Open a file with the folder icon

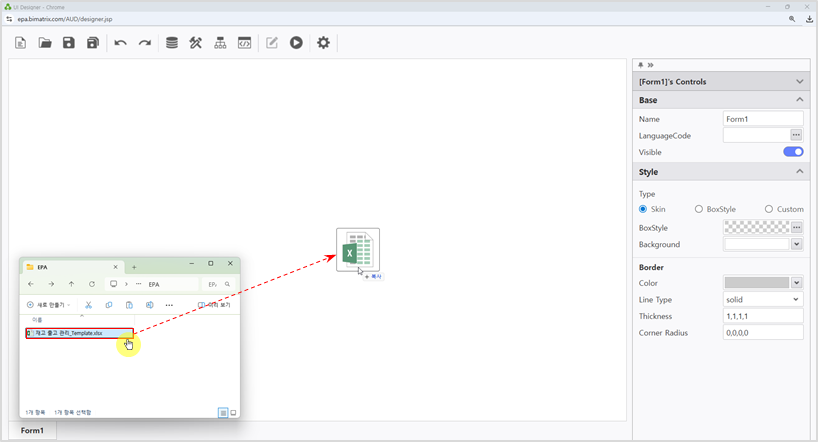[45, 43]
